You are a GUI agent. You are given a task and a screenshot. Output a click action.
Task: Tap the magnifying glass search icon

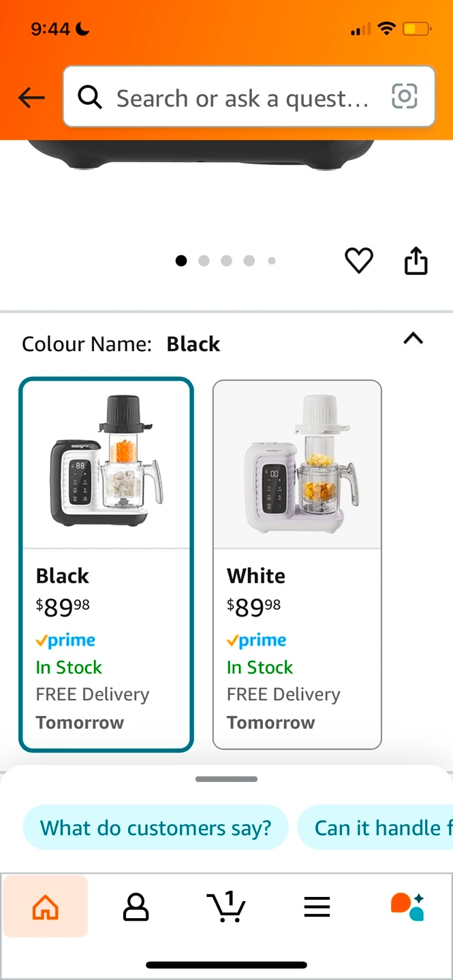click(90, 98)
